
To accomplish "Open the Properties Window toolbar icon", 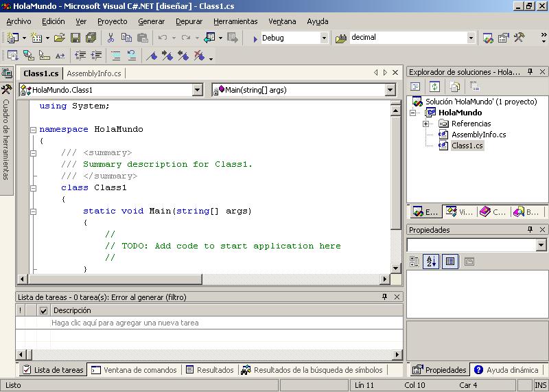I will click(x=504, y=38).
